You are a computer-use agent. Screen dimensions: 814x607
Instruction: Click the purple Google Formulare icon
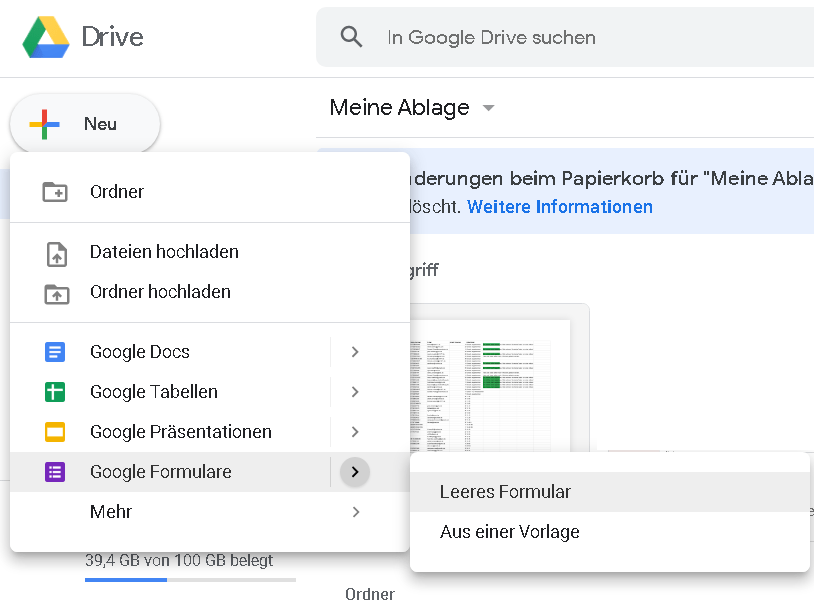pyautogui.click(x=55, y=471)
